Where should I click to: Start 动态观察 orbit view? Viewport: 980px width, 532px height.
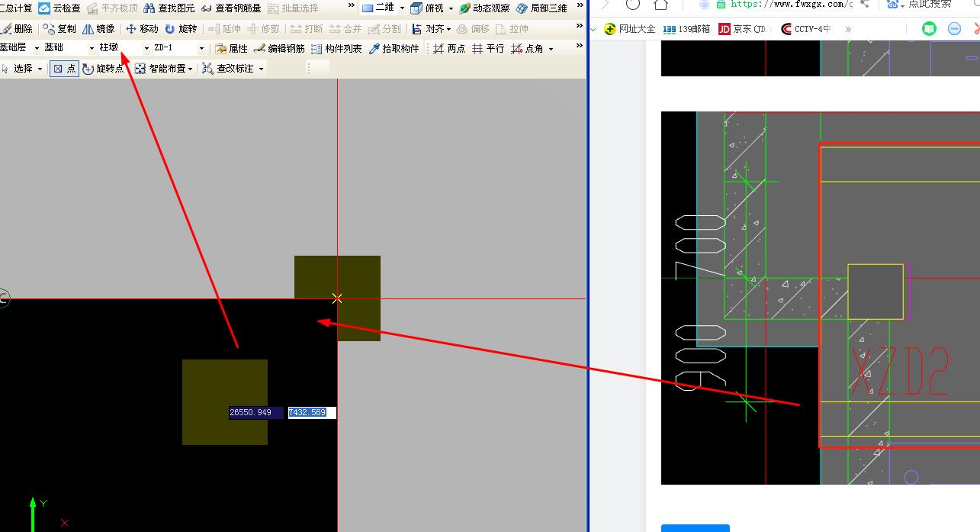(484, 8)
